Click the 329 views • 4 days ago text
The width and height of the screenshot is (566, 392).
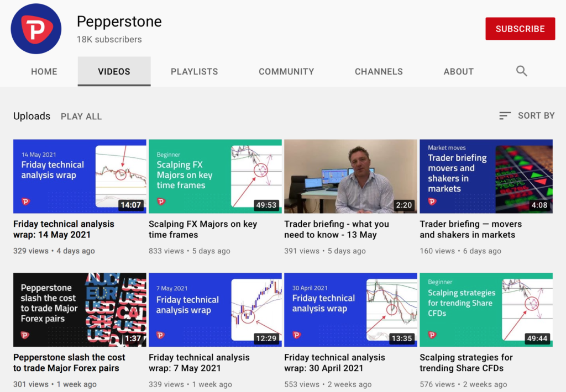[x=54, y=251]
